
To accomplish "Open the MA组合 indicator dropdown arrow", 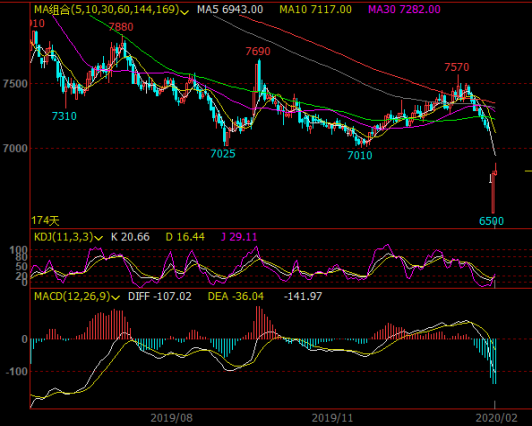I will (x=185, y=12).
